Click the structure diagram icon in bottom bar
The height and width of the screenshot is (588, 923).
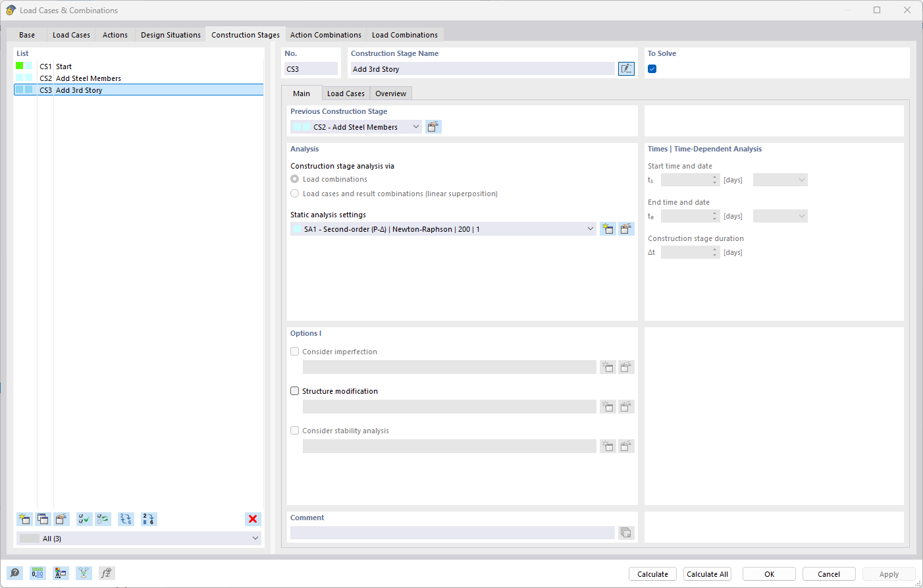point(84,573)
